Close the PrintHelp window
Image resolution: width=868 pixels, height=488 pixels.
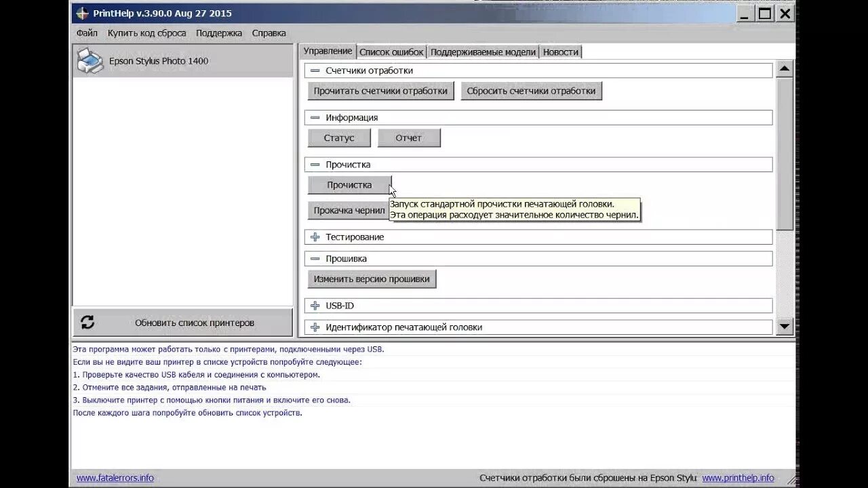(x=785, y=14)
